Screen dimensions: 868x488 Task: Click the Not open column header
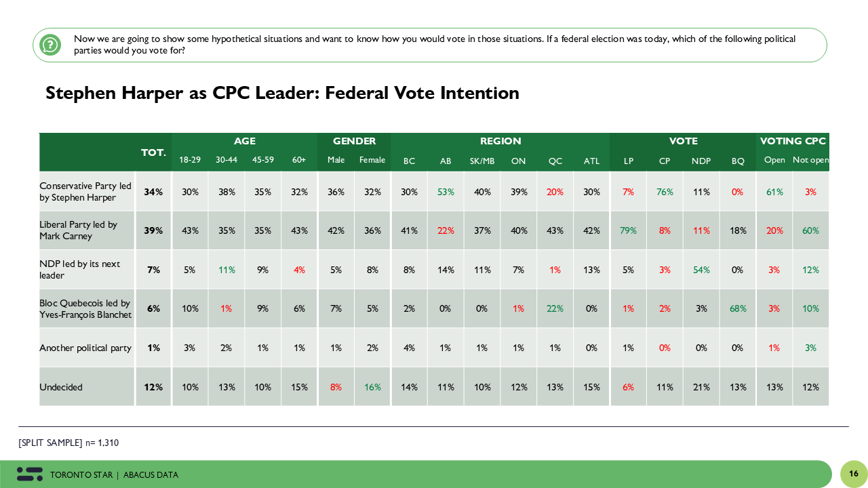(810, 161)
